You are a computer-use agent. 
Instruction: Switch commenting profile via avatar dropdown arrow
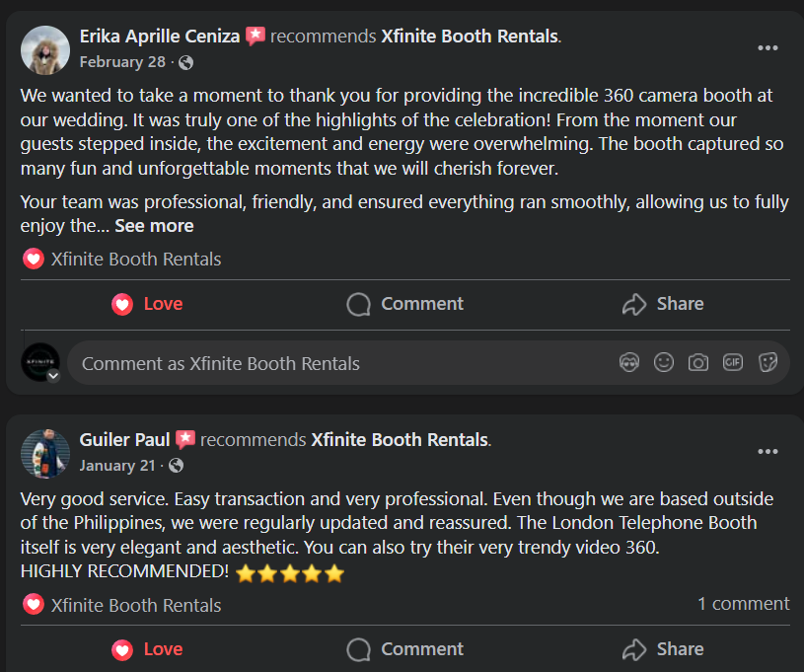(53, 376)
